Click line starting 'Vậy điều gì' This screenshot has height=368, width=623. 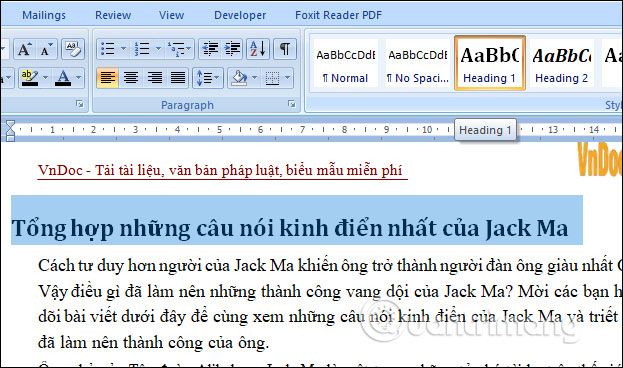coord(331,292)
